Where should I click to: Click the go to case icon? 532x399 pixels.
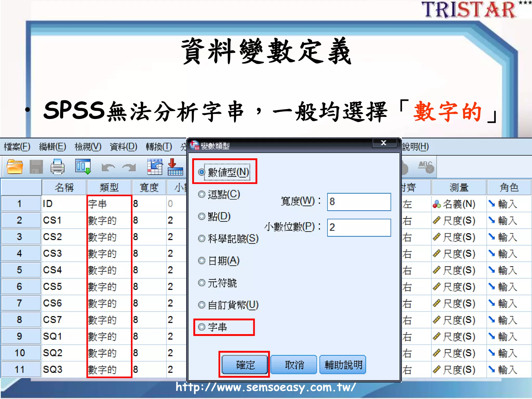click(x=155, y=167)
